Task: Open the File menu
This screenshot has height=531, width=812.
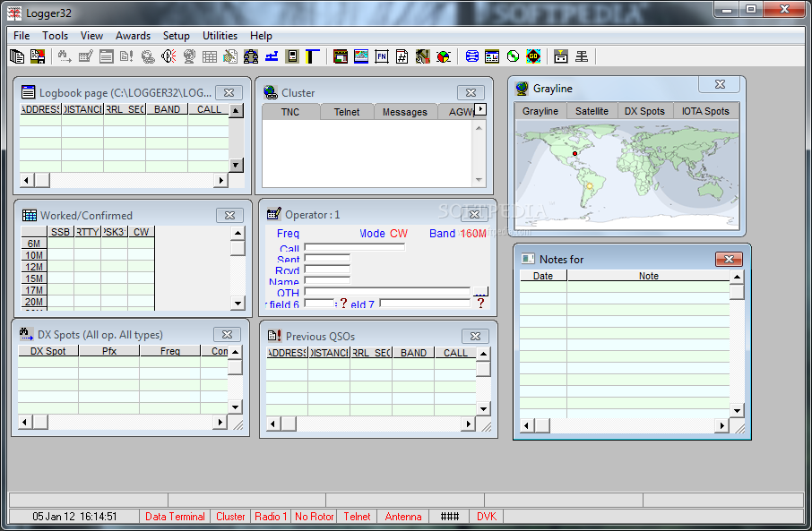Action: click(x=22, y=36)
